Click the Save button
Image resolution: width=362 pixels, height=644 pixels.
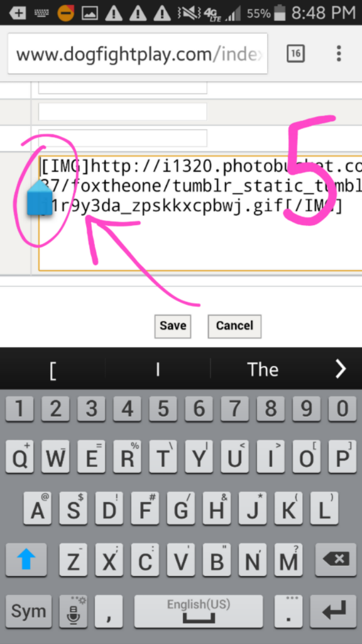tap(173, 326)
